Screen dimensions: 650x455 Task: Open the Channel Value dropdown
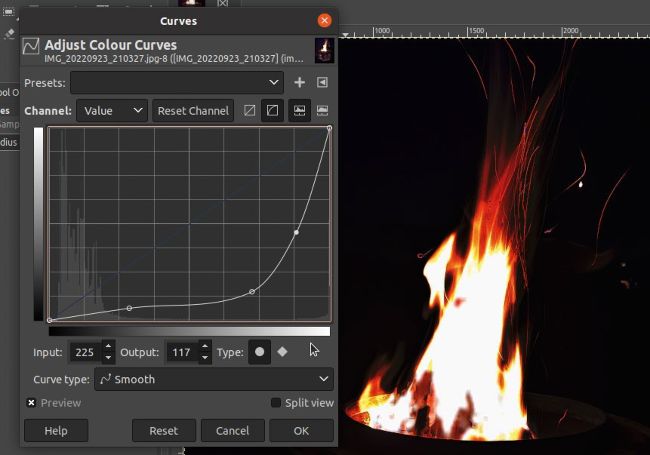click(112, 111)
